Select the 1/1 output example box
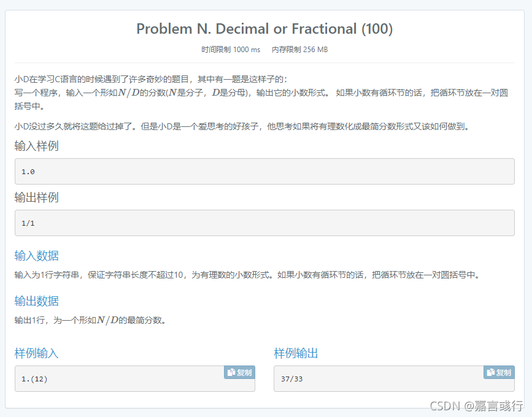This screenshot has height=417, width=532. [264, 223]
